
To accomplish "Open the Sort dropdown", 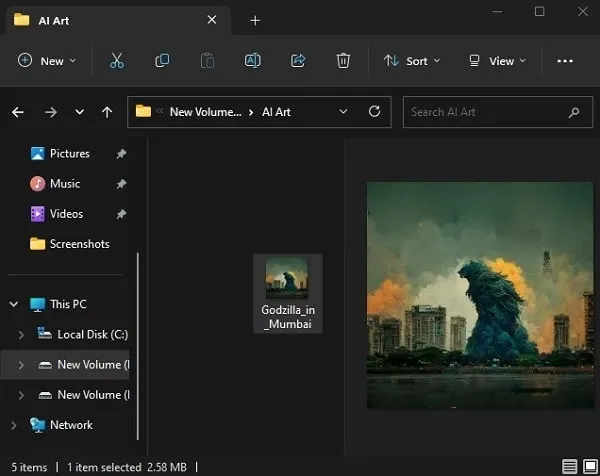I will tap(412, 61).
